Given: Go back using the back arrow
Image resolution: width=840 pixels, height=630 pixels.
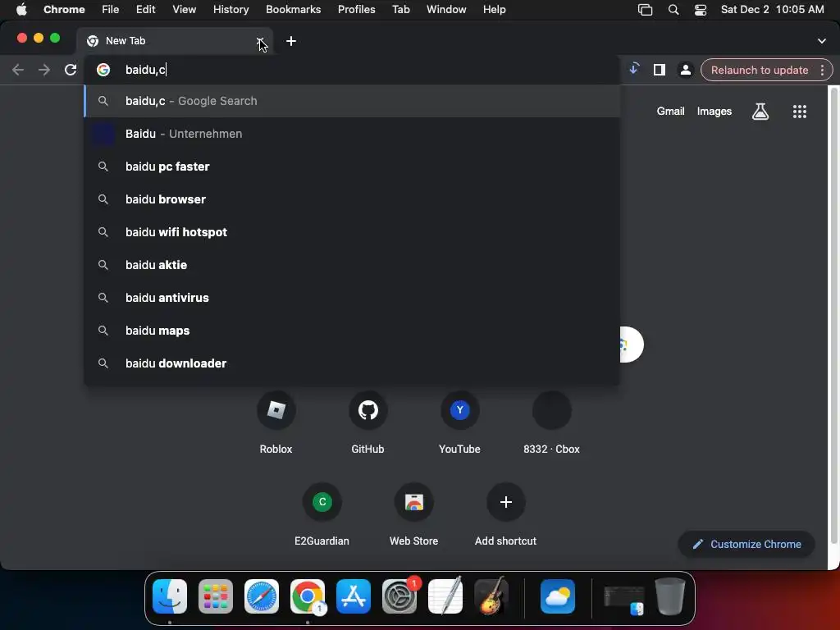Looking at the screenshot, I should point(18,70).
